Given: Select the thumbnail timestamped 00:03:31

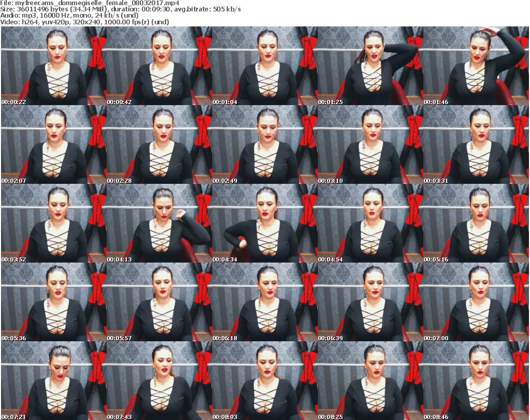Looking at the screenshot, I should [x=476, y=144].
